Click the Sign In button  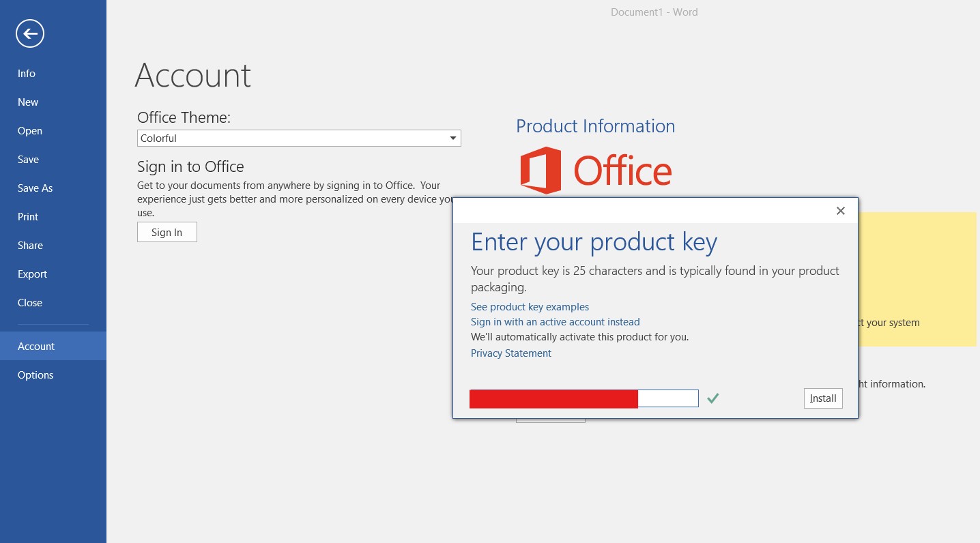167,232
